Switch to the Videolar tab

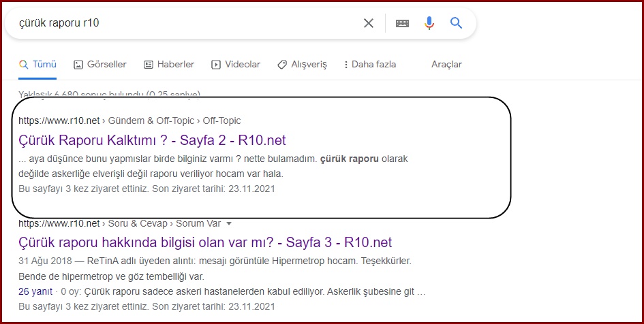click(x=236, y=65)
